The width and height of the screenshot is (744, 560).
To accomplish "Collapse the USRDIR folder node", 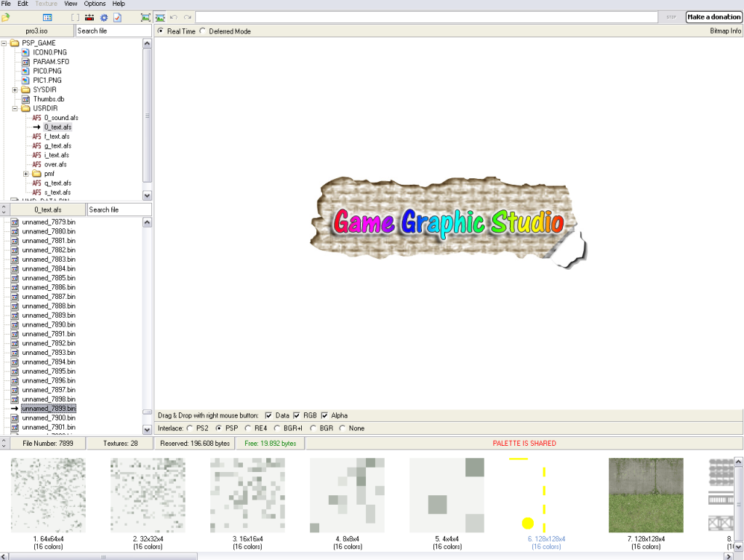I will 15,108.
